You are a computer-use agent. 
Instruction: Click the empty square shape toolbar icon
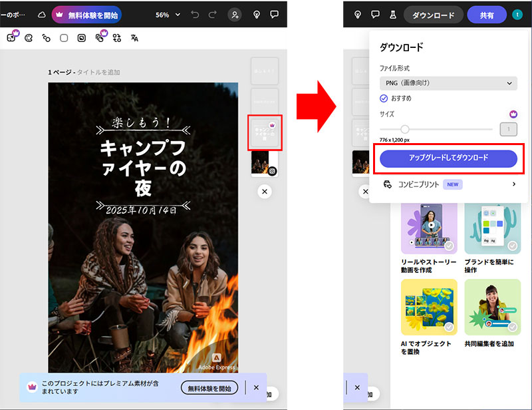point(64,38)
